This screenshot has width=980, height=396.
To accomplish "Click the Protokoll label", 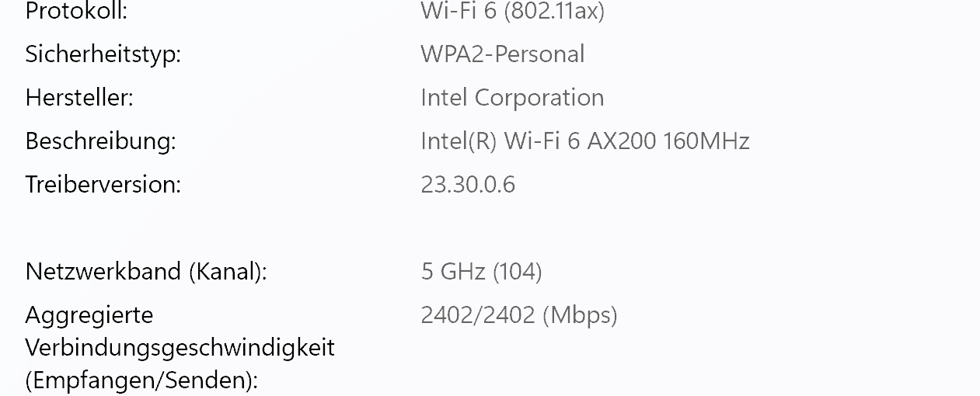I will [76, 11].
